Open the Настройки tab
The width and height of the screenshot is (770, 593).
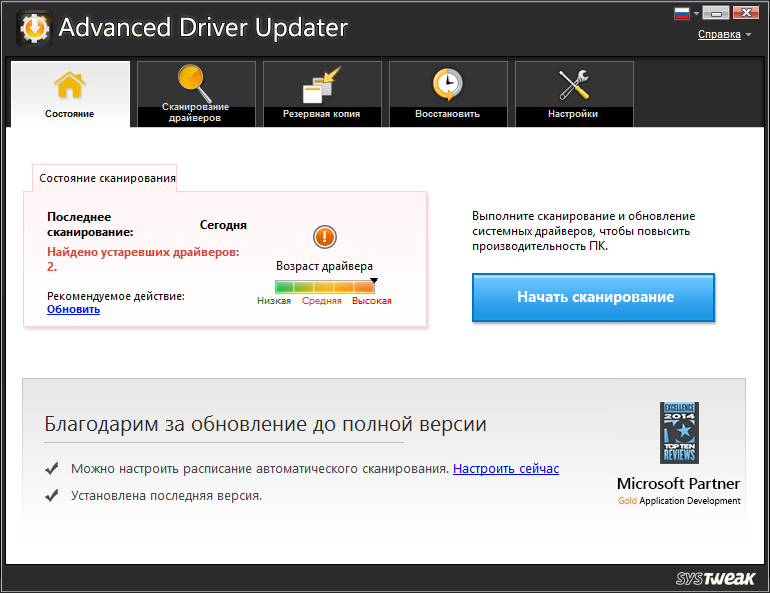tap(574, 94)
